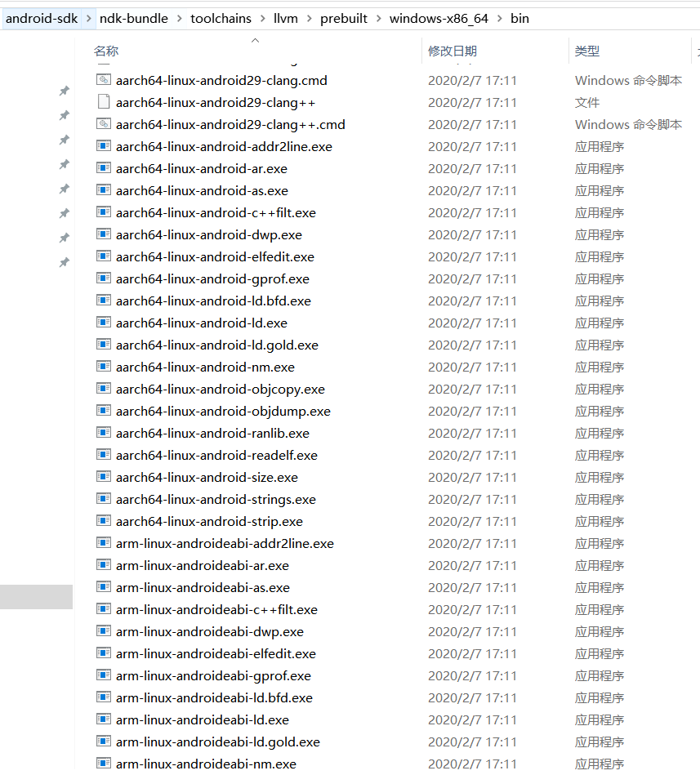Click the aarch64-linux-android29-clang.cmd file icon

pos(103,79)
